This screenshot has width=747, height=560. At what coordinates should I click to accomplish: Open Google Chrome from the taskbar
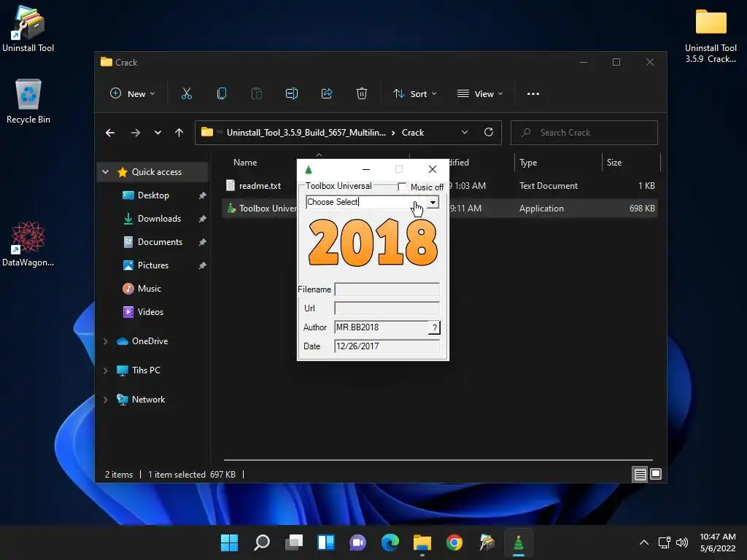tap(454, 542)
